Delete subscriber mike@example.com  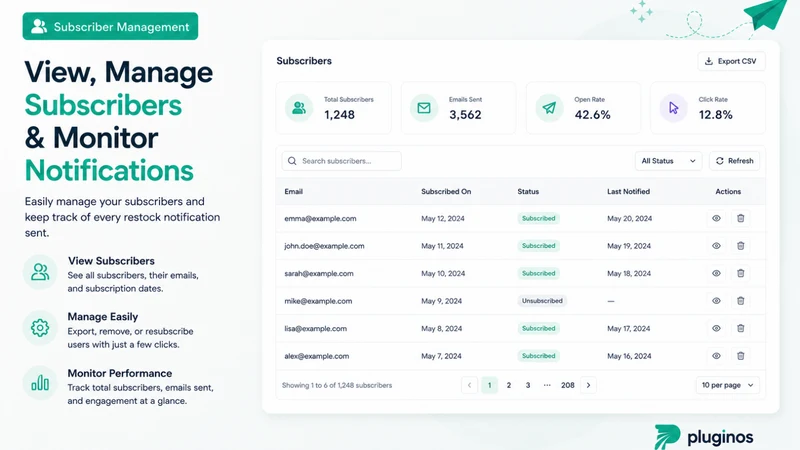740,301
